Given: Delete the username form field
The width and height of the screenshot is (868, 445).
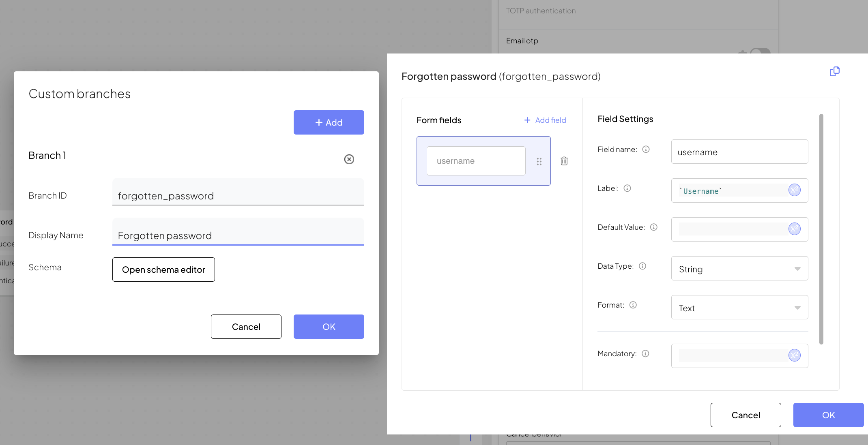Looking at the screenshot, I should (x=564, y=161).
